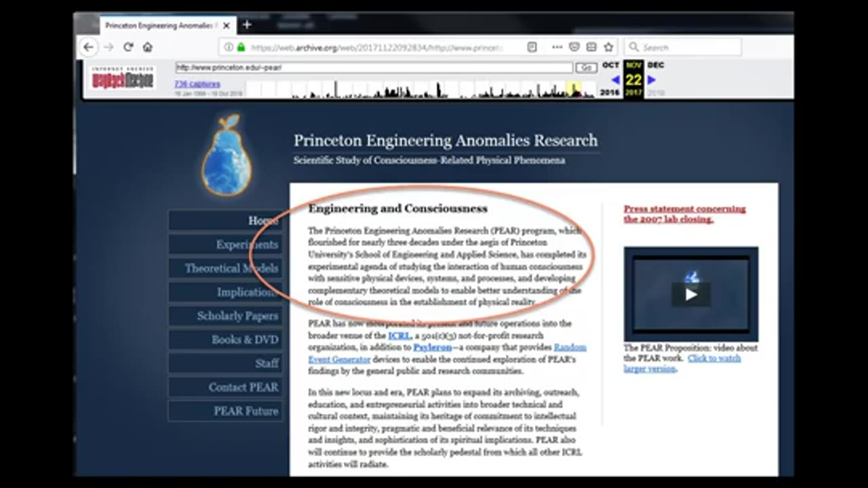Screen dimensions: 868x488
Task: Click the Wayback Go button
Action: pyautogui.click(x=586, y=68)
